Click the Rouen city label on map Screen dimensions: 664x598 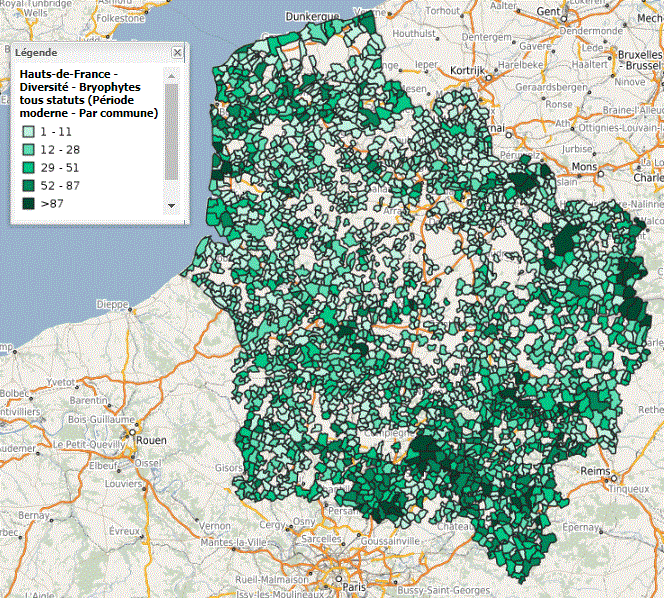(x=152, y=439)
